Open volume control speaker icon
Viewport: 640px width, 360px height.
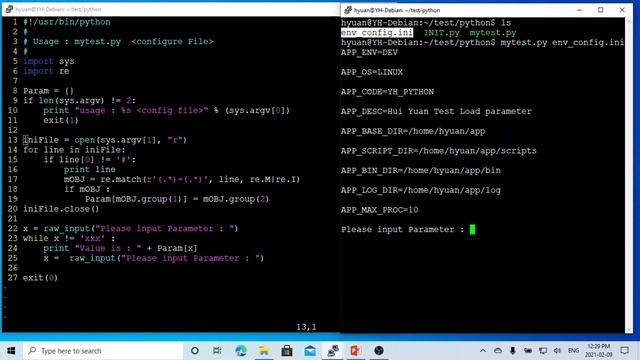coord(558,351)
